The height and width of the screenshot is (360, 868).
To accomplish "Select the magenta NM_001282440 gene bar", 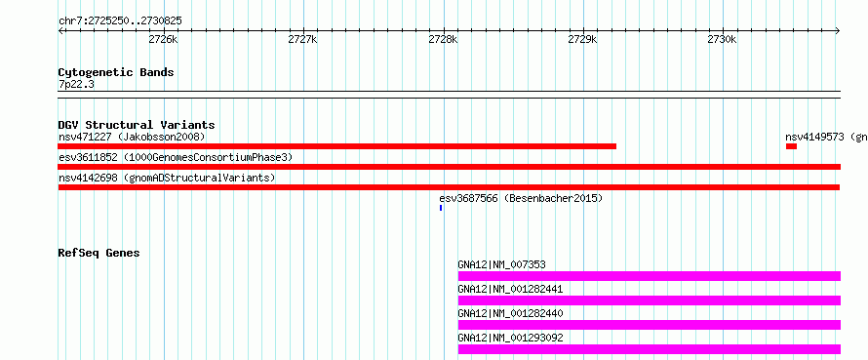I will click(650, 325).
